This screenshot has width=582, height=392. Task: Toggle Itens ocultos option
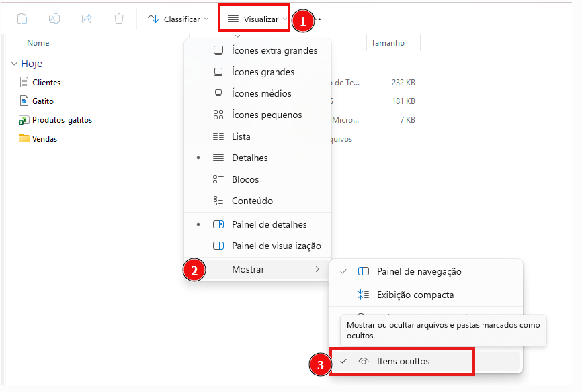(x=425, y=362)
